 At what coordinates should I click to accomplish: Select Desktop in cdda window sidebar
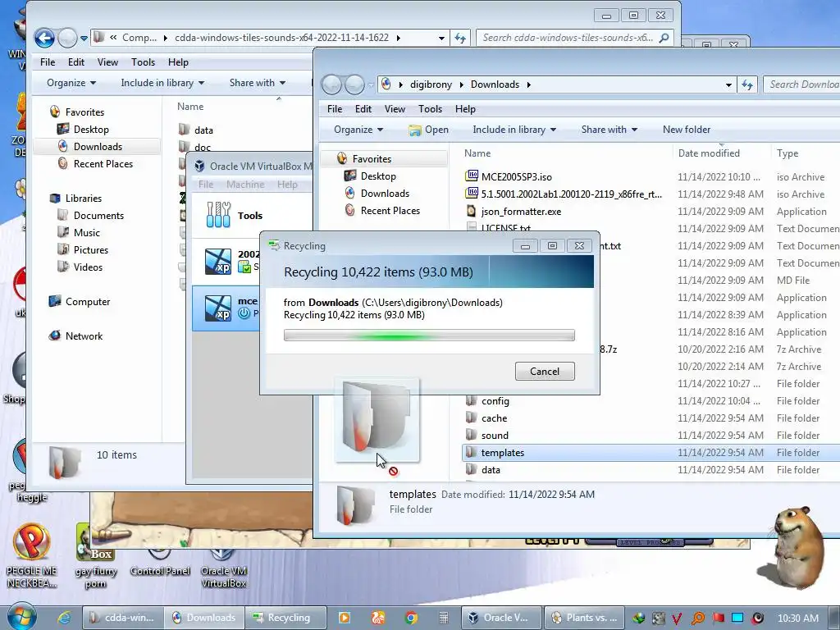coord(91,129)
